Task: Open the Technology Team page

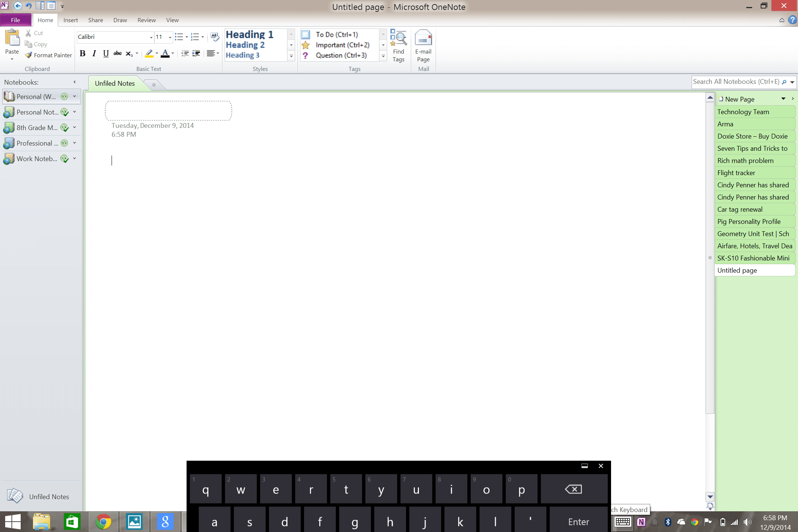Action: tap(755, 112)
